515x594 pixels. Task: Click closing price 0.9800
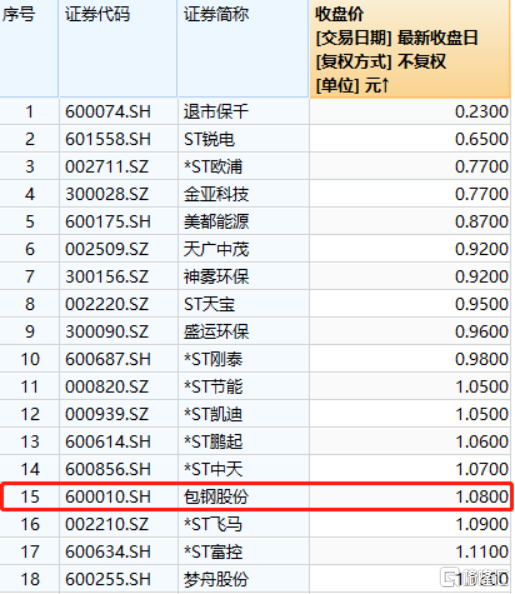pos(481,359)
